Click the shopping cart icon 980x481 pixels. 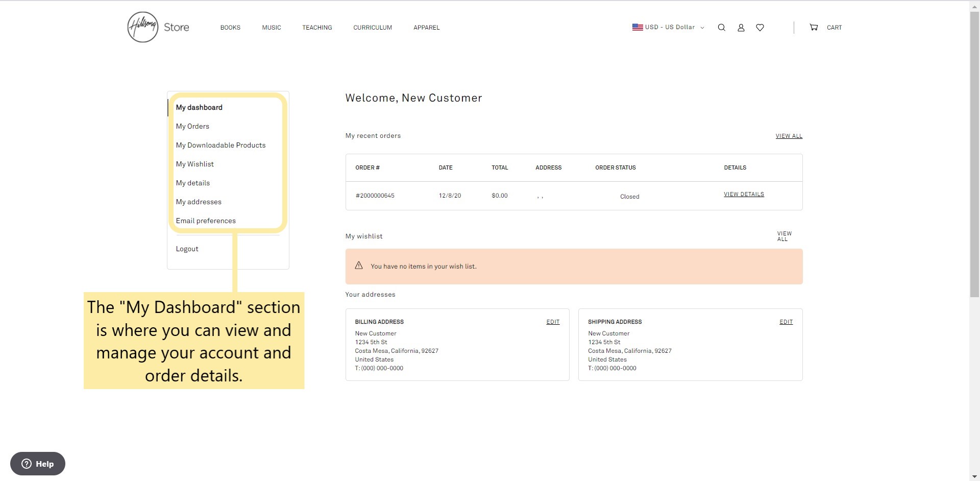click(814, 28)
